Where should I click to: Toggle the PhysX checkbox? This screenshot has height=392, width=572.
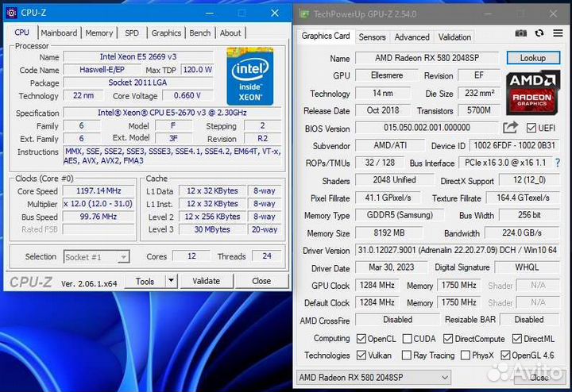coord(465,355)
